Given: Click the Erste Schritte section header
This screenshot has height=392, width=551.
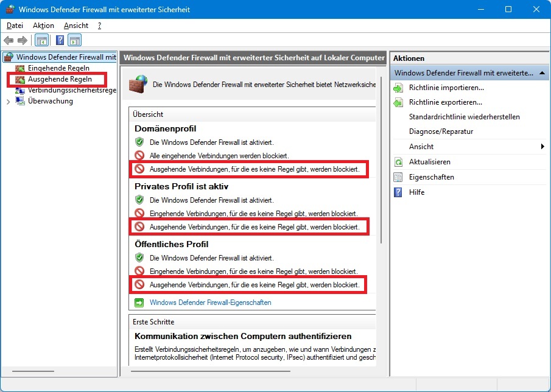Looking at the screenshot, I should 153,322.
